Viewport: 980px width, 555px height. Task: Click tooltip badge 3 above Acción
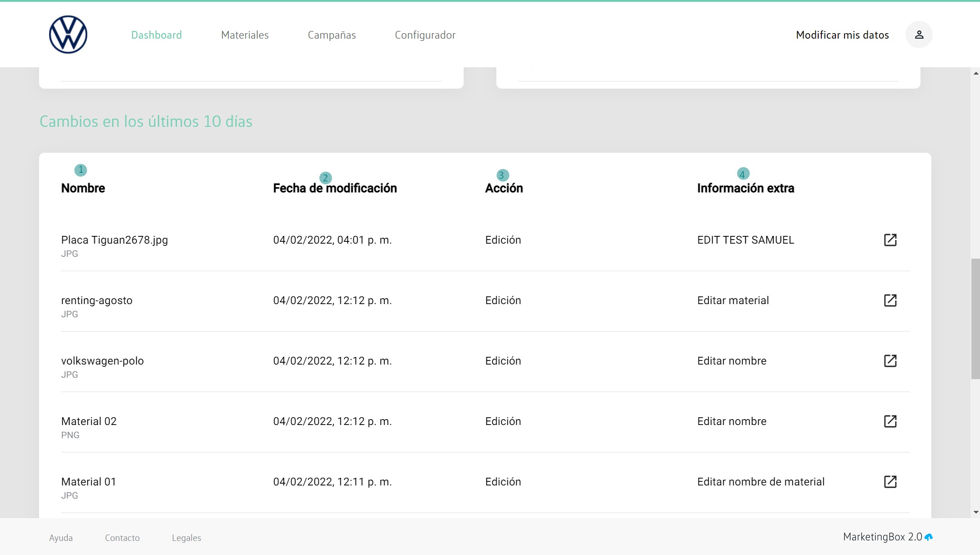point(502,175)
